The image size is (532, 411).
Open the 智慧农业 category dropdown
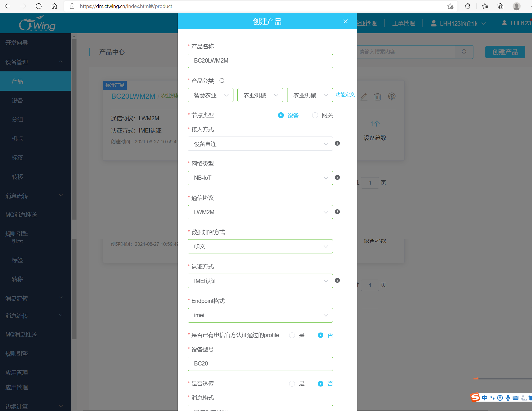tap(210, 95)
